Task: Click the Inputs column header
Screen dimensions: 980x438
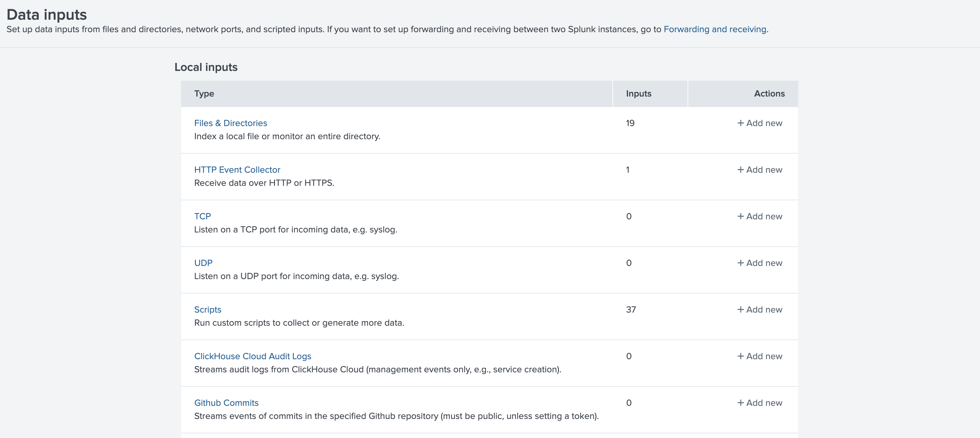Action: [x=638, y=93]
